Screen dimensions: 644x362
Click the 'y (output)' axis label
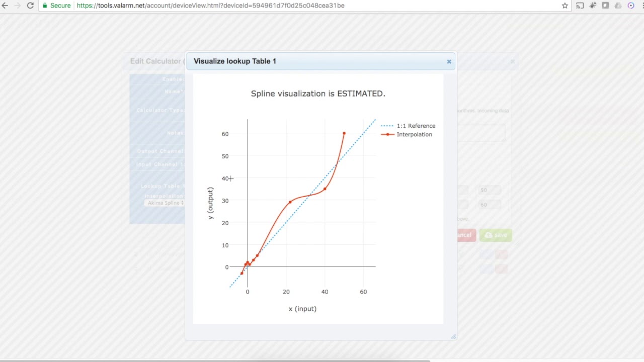[210, 203]
